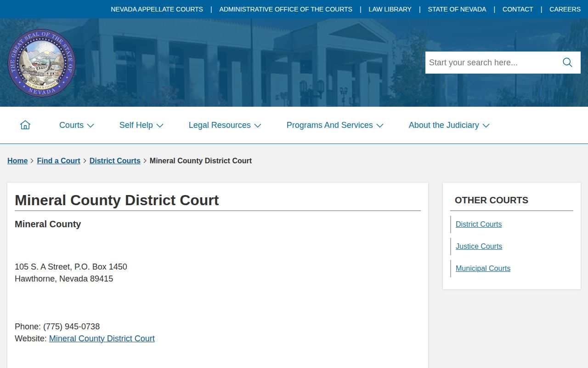Visit the Careers page
This screenshot has width=588, height=368.
coord(565,9)
